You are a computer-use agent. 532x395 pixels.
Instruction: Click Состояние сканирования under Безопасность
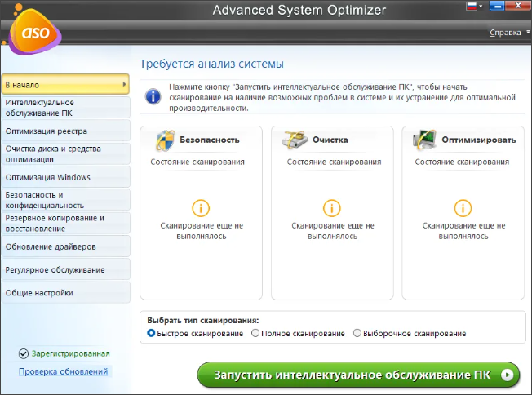click(197, 162)
